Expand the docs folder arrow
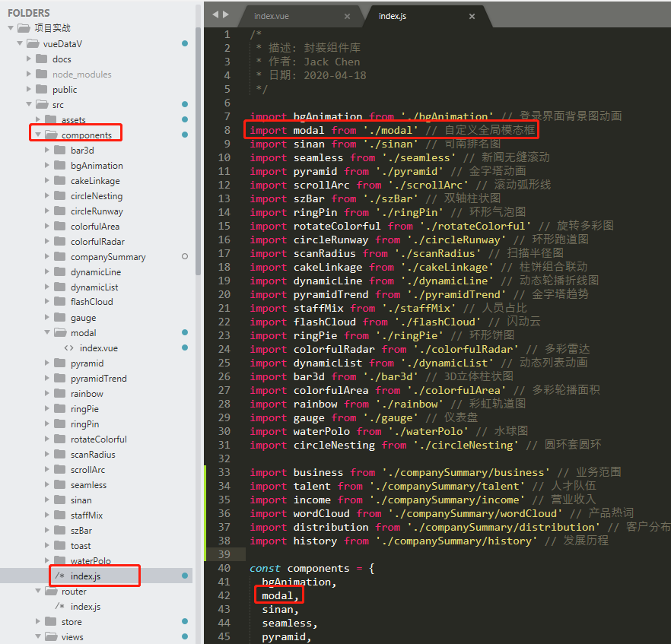 tap(29, 59)
